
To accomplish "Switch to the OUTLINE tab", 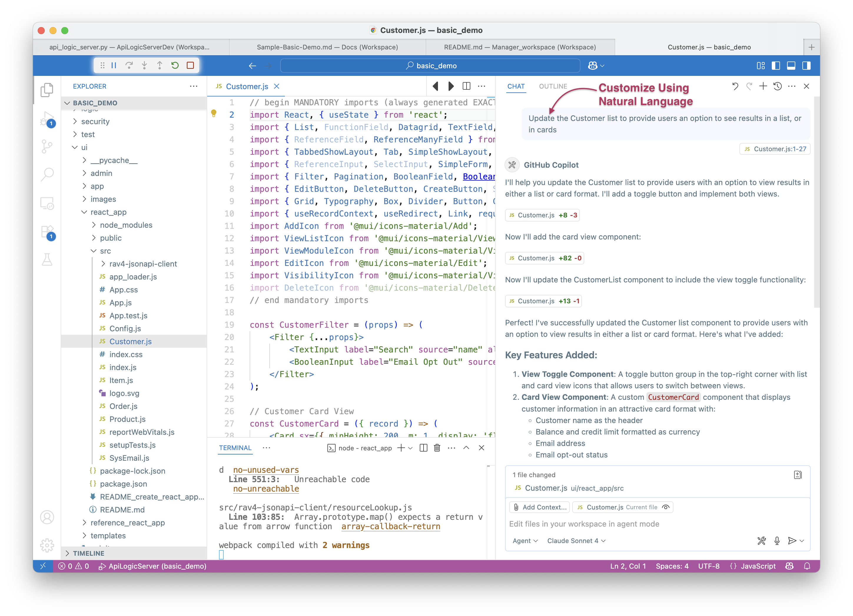I will [x=553, y=86].
